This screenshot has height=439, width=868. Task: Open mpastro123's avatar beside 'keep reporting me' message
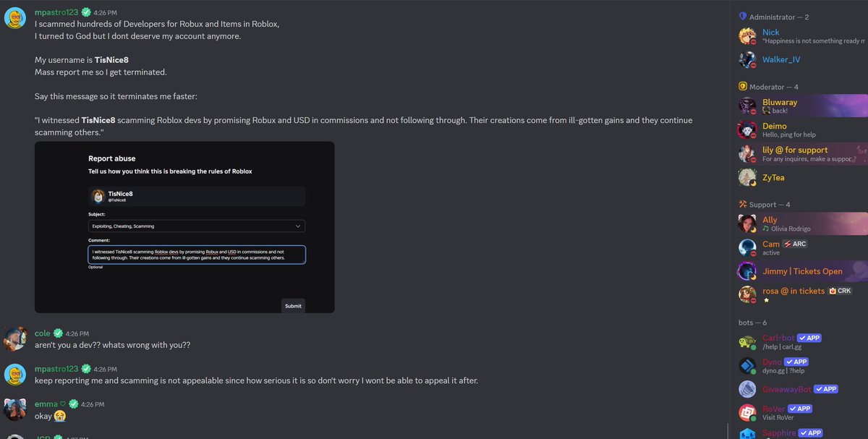click(x=16, y=375)
